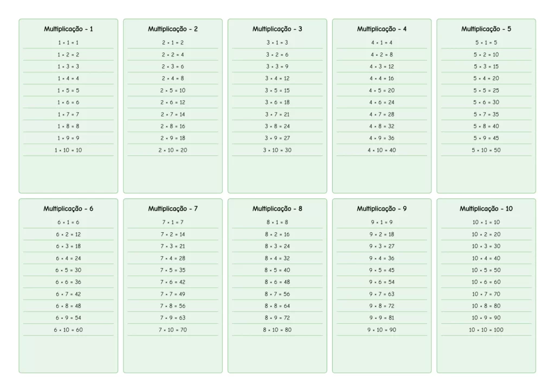Click the equation "9 × 9 = 81"
Screen dimensions: 555x392
point(382,318)
